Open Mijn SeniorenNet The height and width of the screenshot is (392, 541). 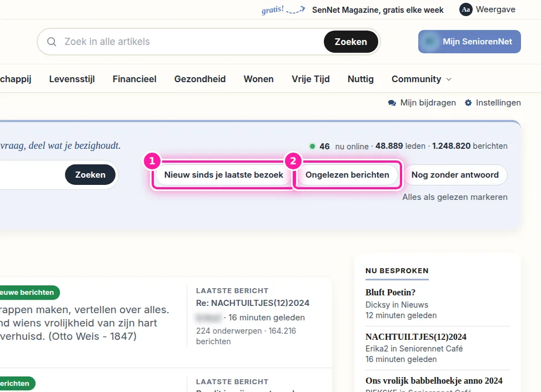[469, 42]
